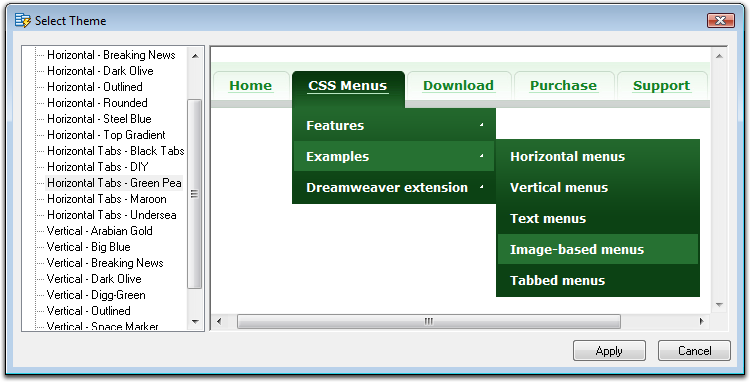Pick Vertical - Dark Olive theme
Screen dimensions: 750x384
94,279
